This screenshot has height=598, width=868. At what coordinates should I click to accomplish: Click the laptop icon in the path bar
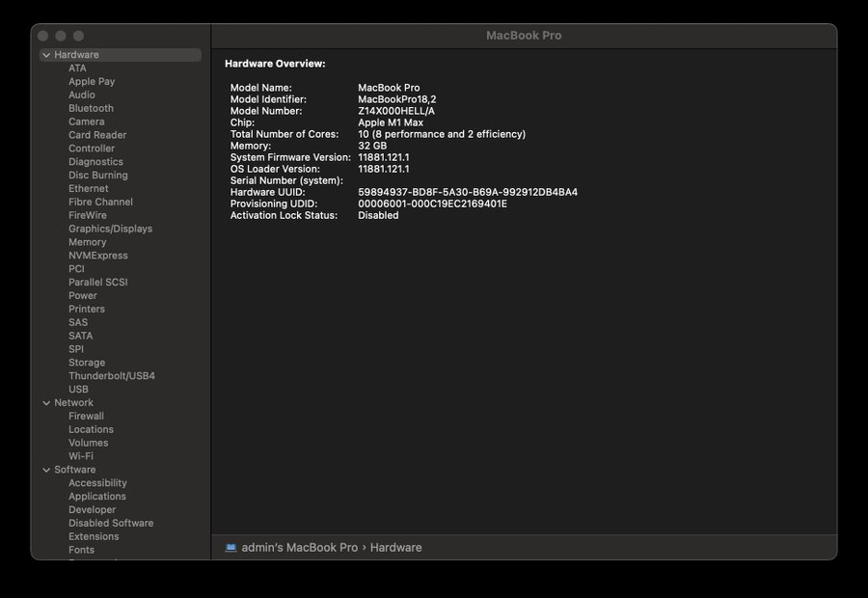[x=231, y=548]
